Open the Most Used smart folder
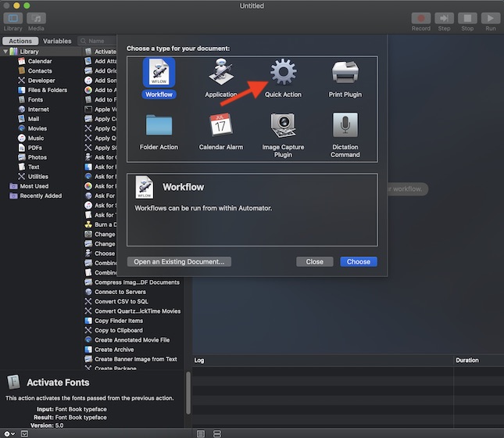This screenshot has width=504, height=438. pos(34,186)
